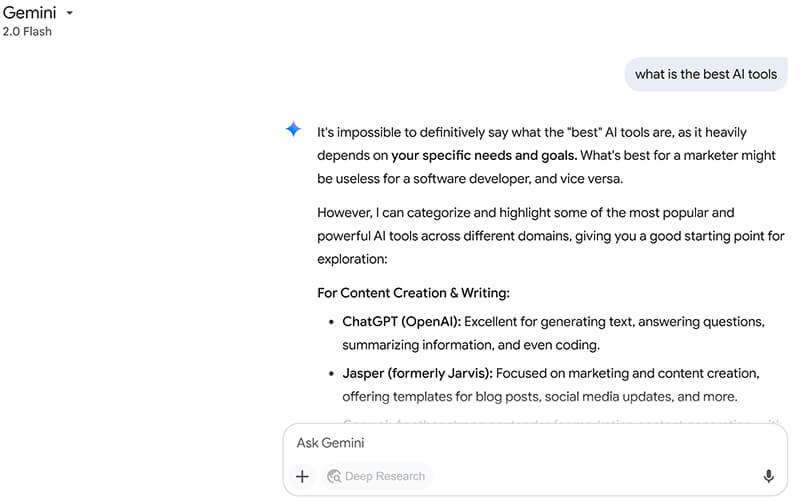Select the 2.0 Flash model label

click(x=27, y=32)
